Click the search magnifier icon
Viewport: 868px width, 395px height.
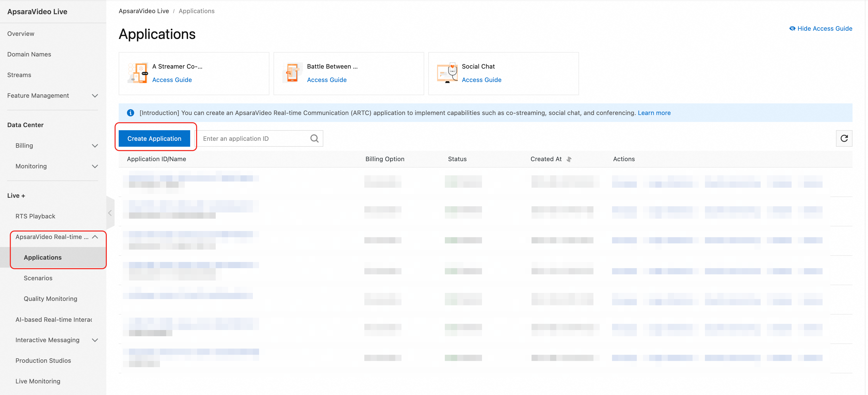click(x=314, y=138)
